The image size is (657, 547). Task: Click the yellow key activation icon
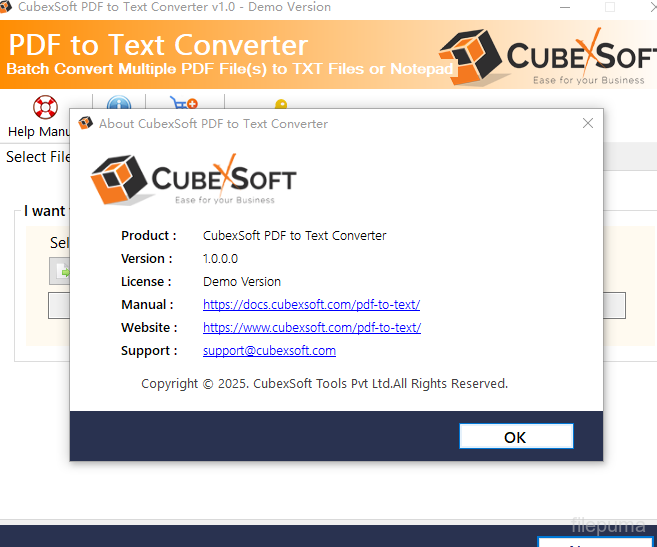point(280,104)
